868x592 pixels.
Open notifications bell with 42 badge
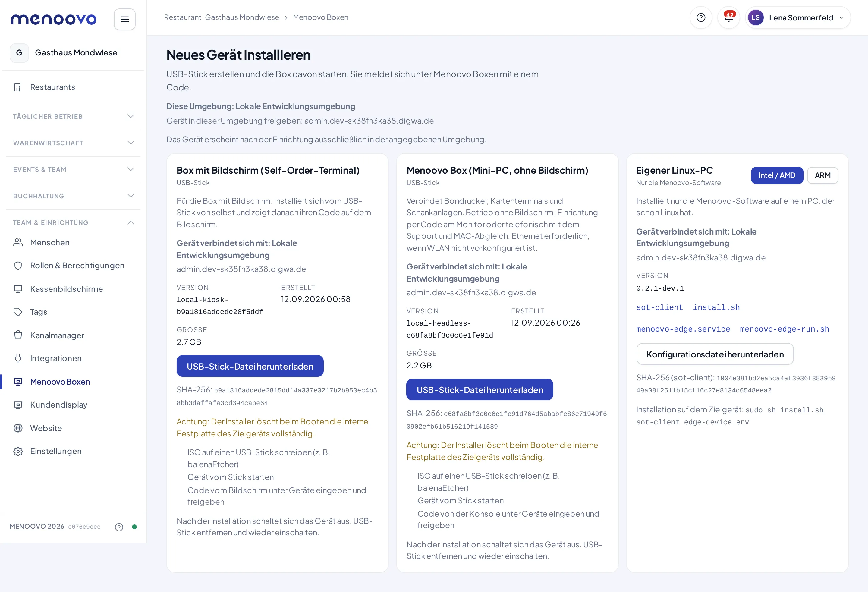728,17
